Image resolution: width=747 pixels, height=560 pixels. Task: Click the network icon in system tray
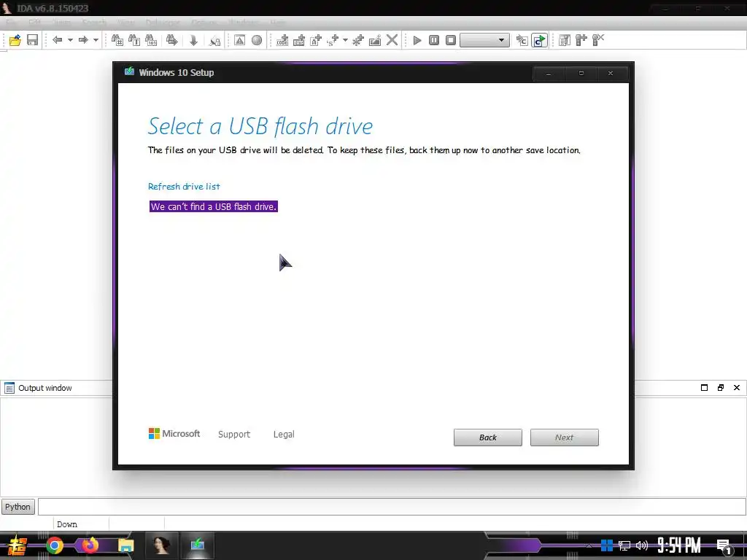624,545
